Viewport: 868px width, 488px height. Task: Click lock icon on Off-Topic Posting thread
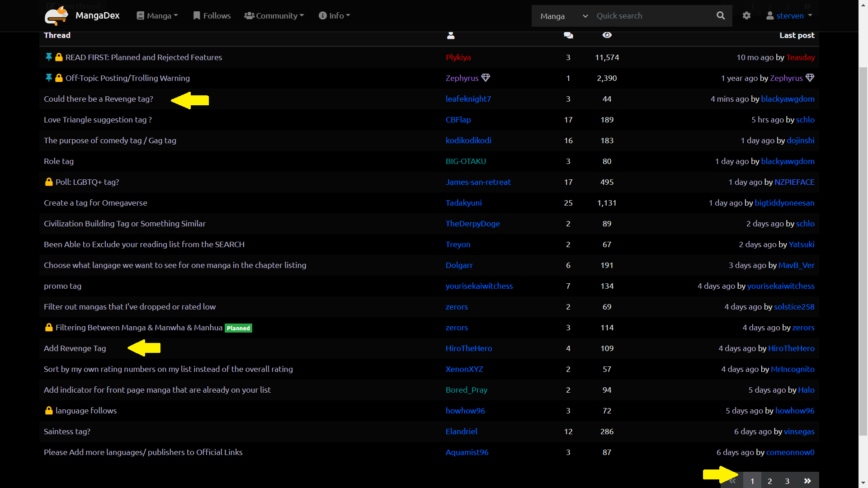[59, 78]
